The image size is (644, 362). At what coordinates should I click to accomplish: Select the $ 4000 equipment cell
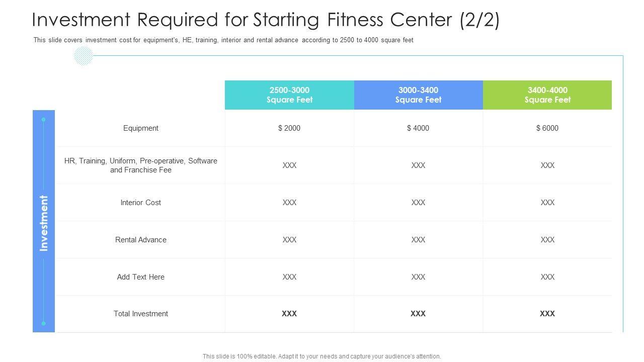click(x=418, y=128)
